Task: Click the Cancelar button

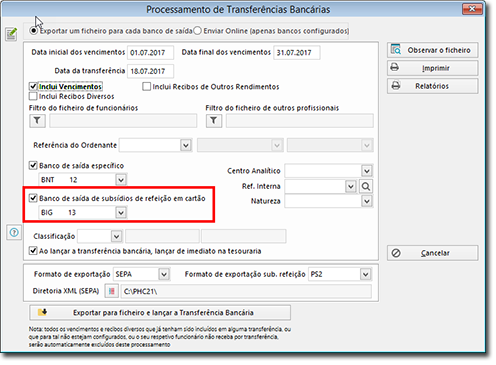Action: point(432,253)
